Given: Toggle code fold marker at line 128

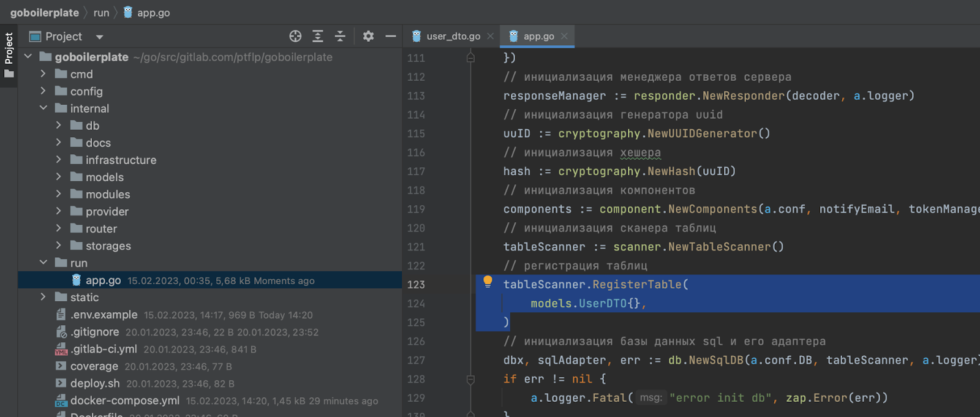Looking at the screenshot, I should [470, 380].
